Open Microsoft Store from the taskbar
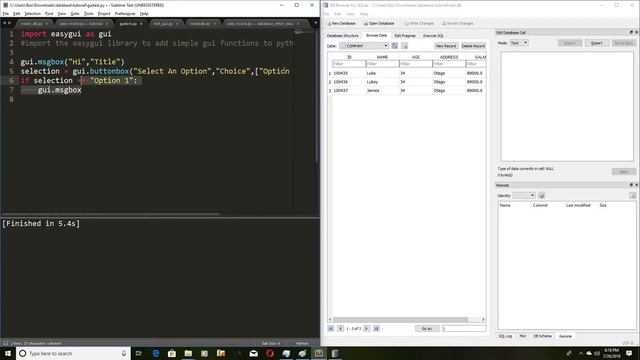The image size is (640, 360). coord(172,353)
